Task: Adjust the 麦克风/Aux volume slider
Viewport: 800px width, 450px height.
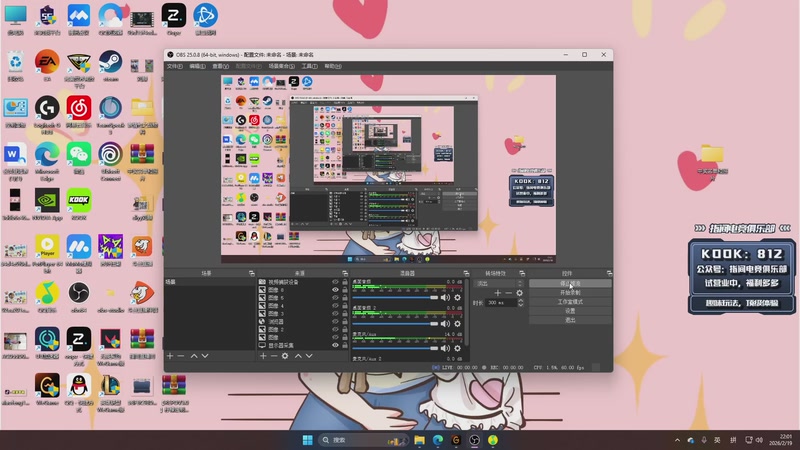Action: click(395, 348)
